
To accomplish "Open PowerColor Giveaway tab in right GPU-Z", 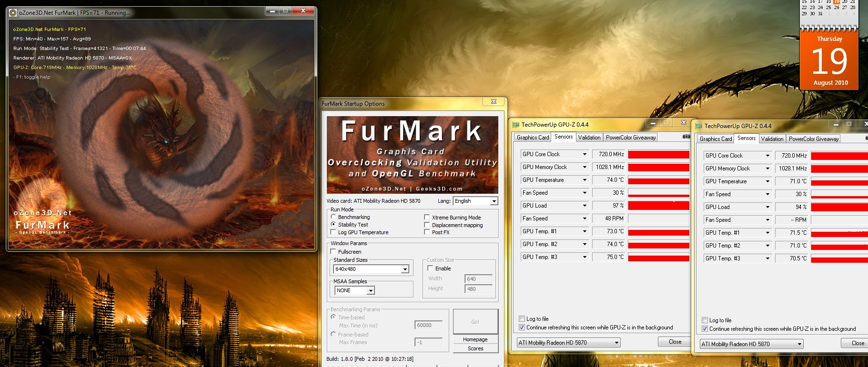I will pos(814,139).
